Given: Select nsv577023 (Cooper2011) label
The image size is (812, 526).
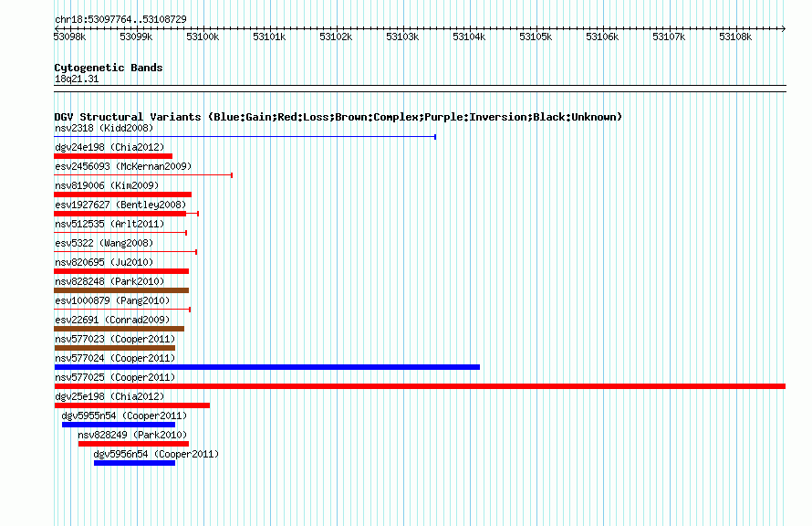Looking at the screenshot, I should point(115,339).
